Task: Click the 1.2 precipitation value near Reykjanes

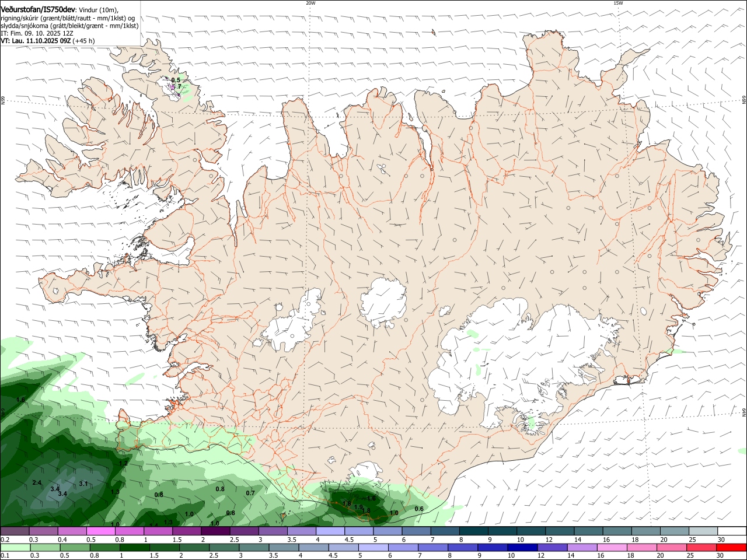Action: click(123, 463)
